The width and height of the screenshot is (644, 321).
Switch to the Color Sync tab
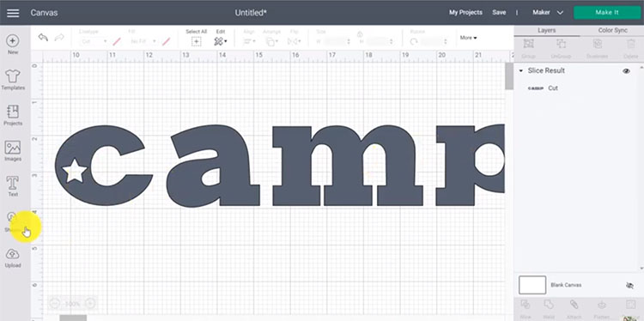click(612, 30)
